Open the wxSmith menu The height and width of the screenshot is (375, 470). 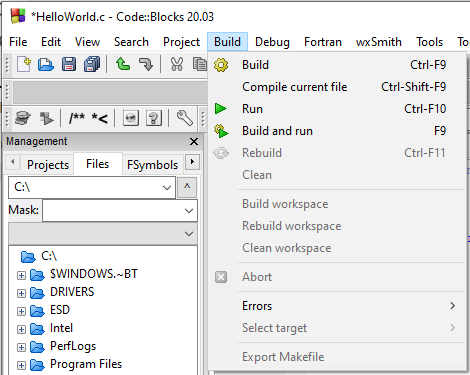[379, 42]
